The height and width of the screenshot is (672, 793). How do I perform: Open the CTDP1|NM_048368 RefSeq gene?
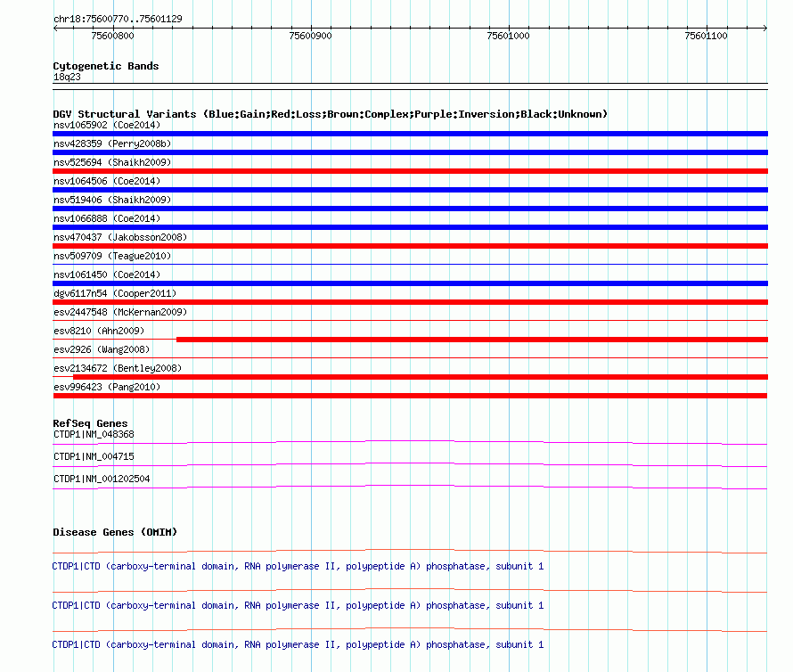click(x=94, y=435)
